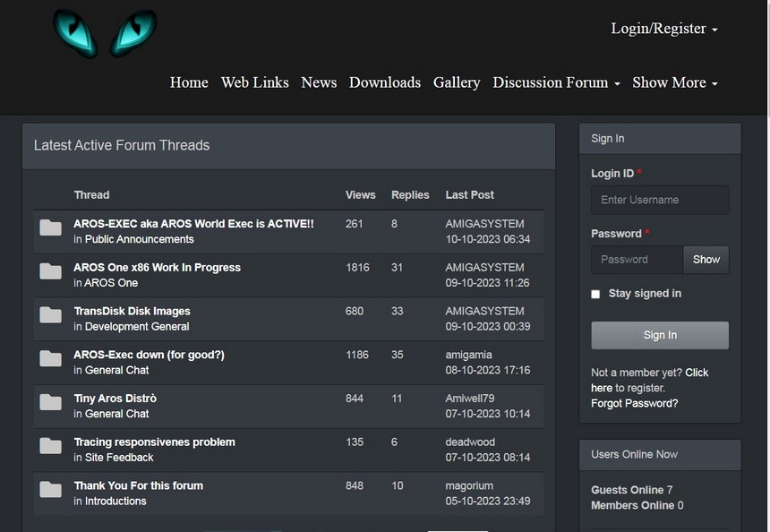
Task: Expand the Login/Register dropdown
Action: coord(663,29)
